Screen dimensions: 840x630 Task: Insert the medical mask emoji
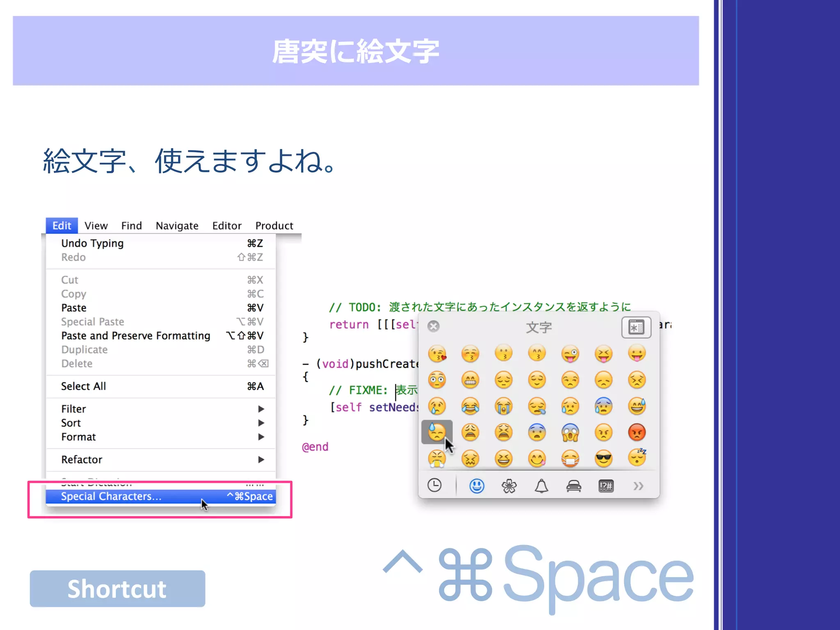[570, 459]
